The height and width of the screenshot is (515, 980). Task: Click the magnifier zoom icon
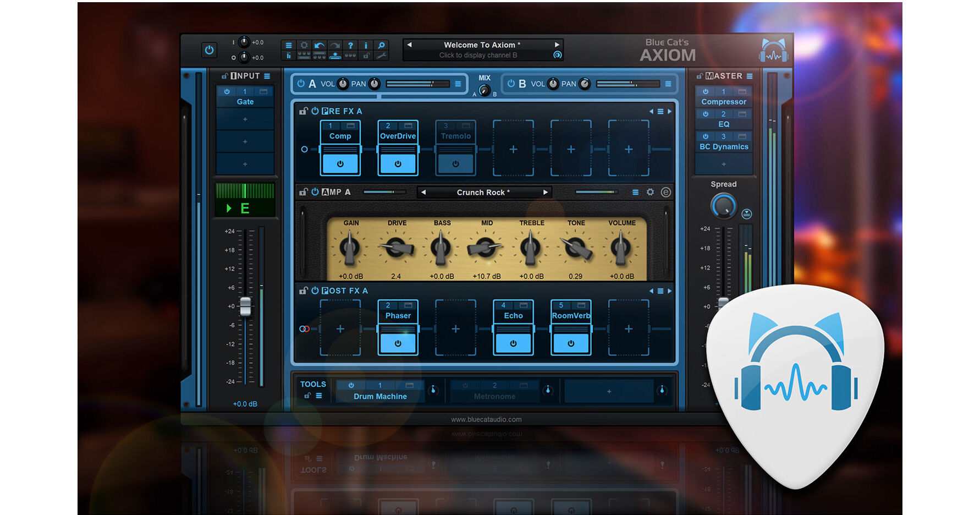pyautogui.click(x=381, y=45)
